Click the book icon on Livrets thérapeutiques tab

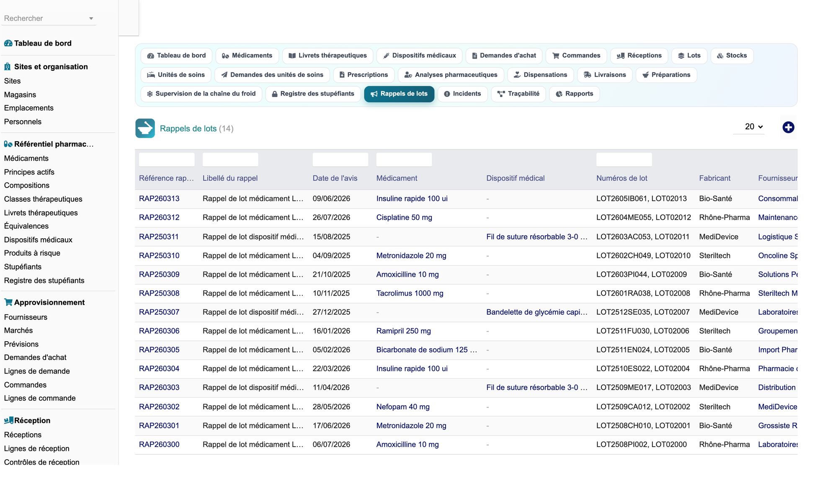coord(292,56)
